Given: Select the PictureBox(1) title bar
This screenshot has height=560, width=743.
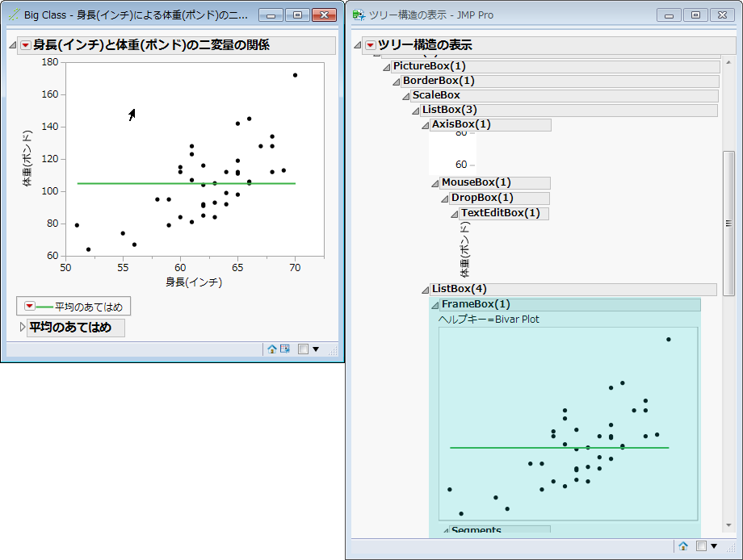Looking at the screenshot, I should (x=556, y=66).
